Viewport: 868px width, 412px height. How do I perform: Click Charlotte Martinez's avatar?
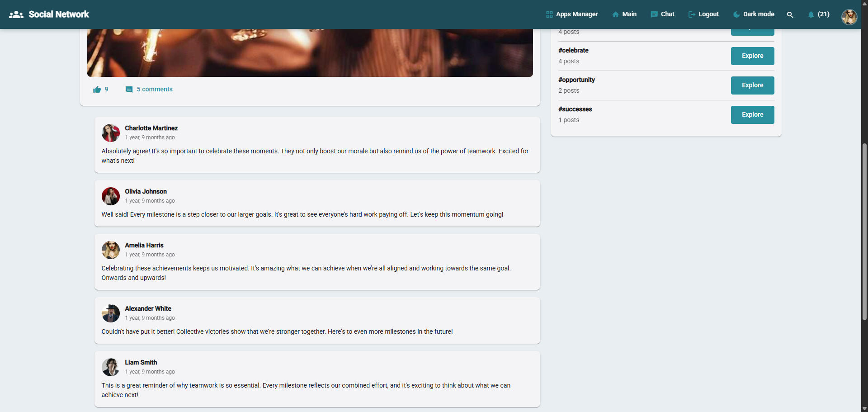click(111, 133)
